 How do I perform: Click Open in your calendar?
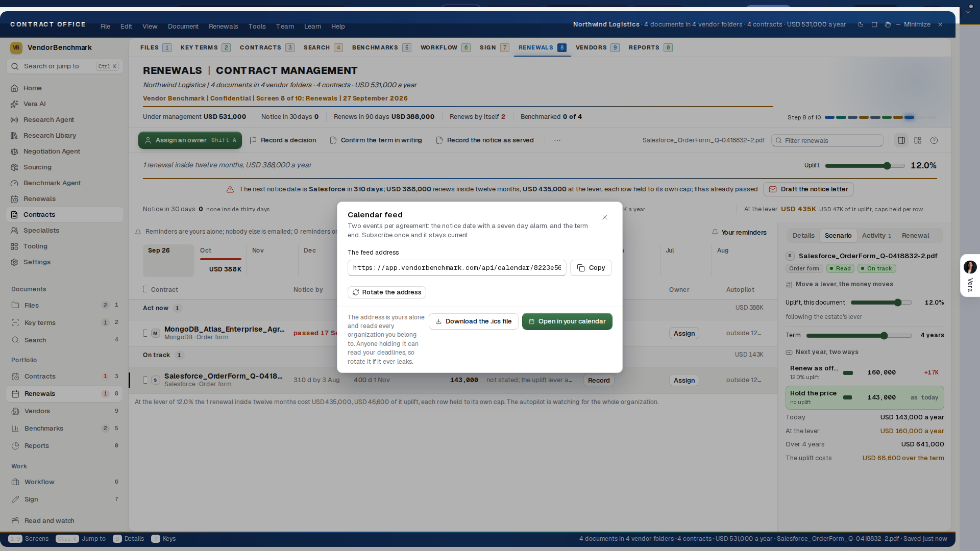point(567,321)
